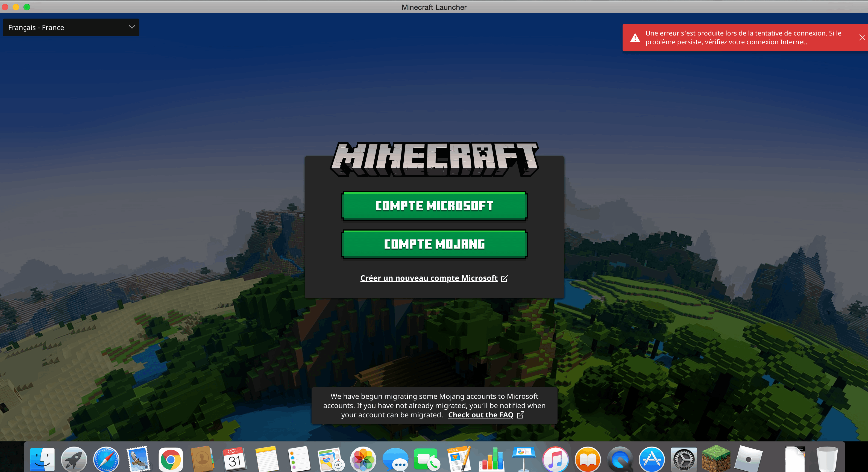This screenshot has height=472, width=868.
Task: Open System Preferences in the Dock
Action: 684,459
